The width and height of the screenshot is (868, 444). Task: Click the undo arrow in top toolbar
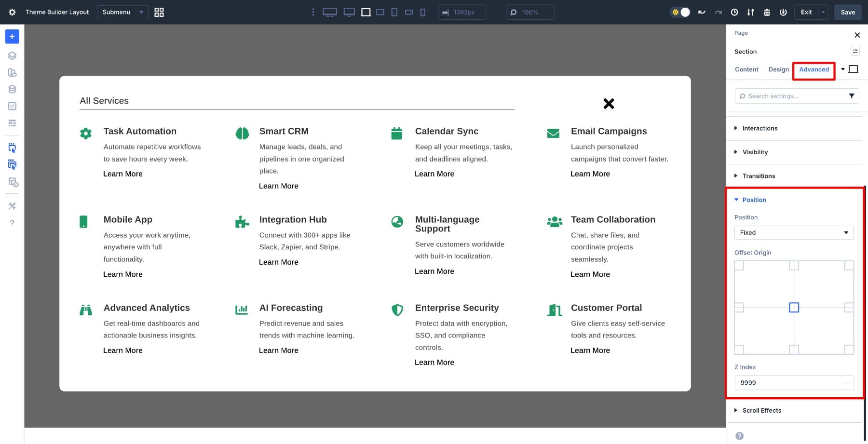pos(702,12)
